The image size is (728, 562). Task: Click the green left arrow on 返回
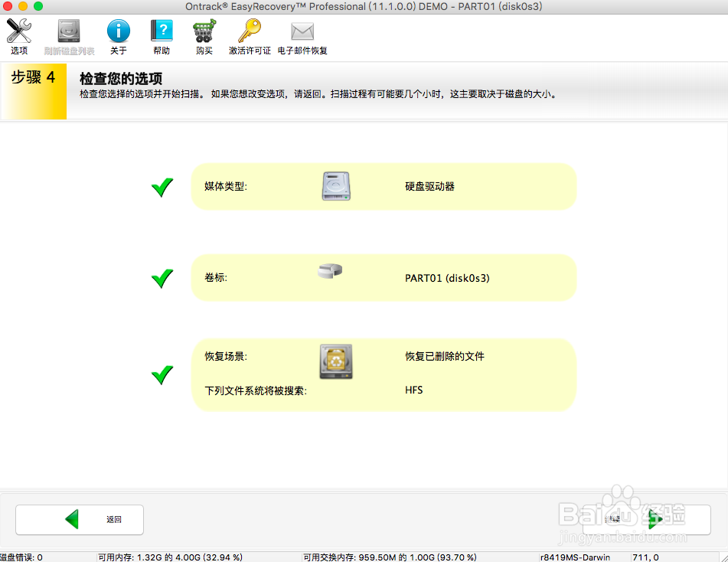point(72,519)
